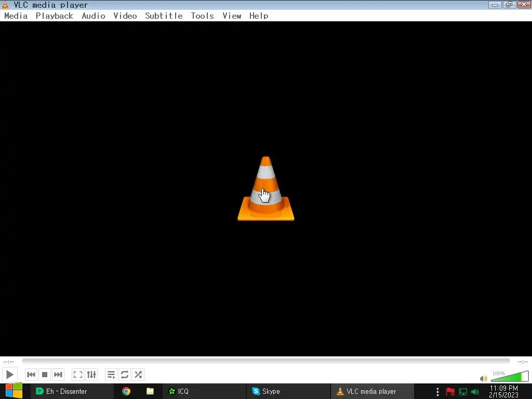The height and width of the screenshot is (399, 532).
Task: Click the VLC cone logo in video area
Action: coord(266,189)
